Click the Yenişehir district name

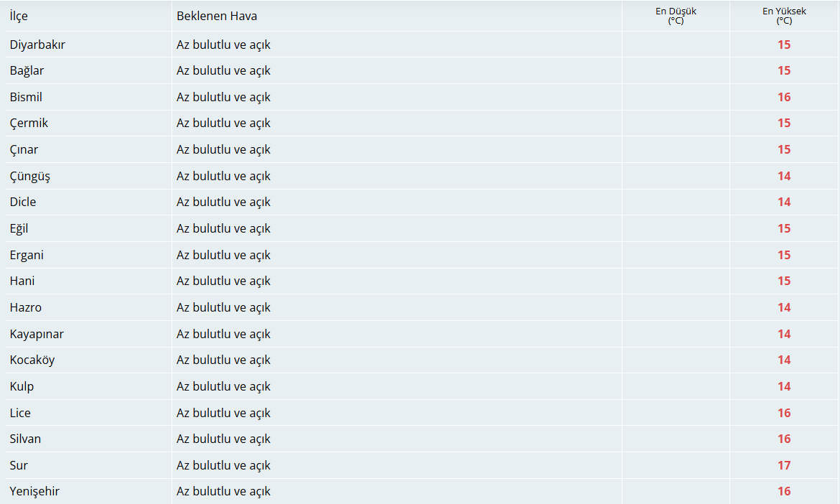(34, 492)
